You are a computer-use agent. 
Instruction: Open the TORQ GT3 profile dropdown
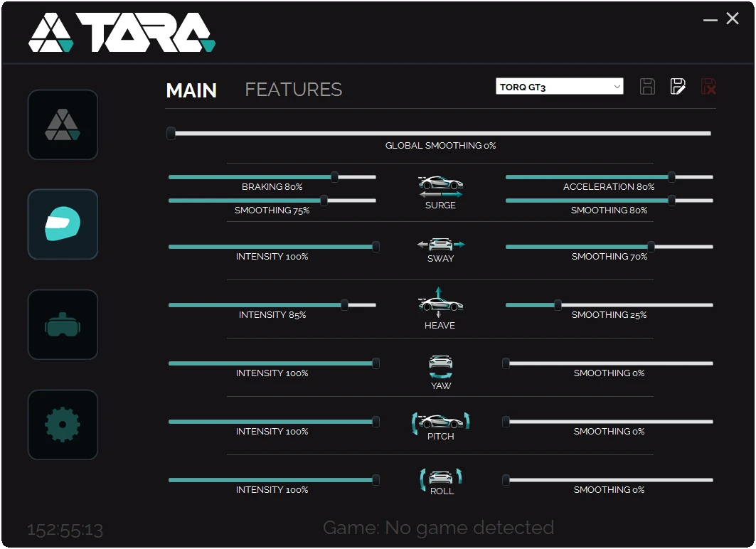pyautogui.click(x=559, y=87)
